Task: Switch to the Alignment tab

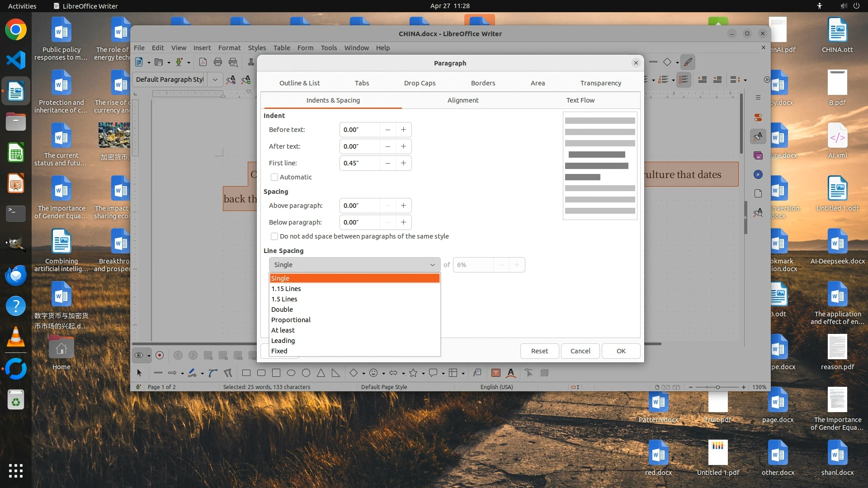Action: (462, 100)
